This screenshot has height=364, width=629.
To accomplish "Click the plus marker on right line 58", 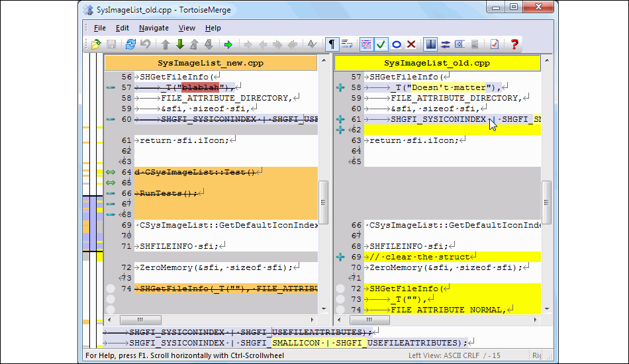I will point(340,87).
